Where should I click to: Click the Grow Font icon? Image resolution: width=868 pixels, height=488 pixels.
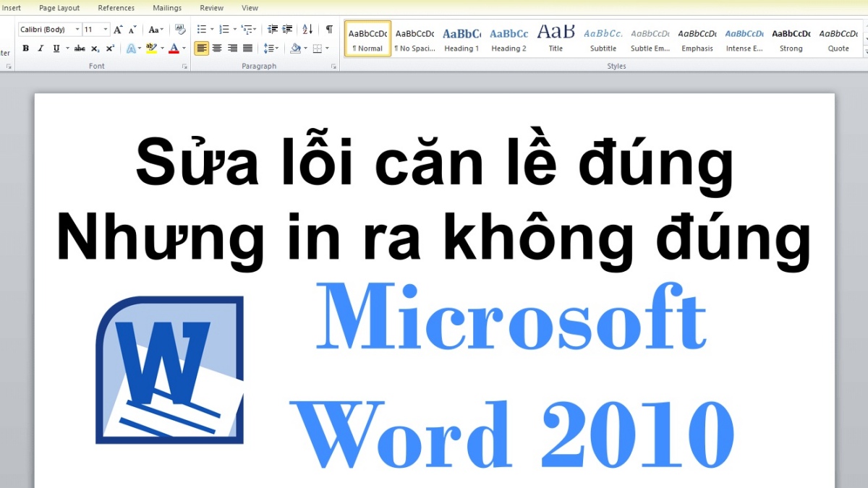118,30
